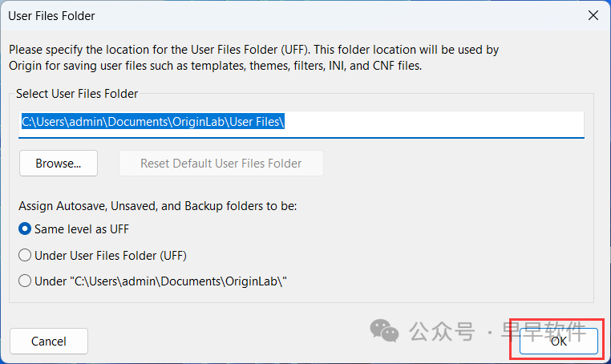Click the highlighted 'User Files\' path text
The height and width of the screenshot is (364, 611).
pos(257,122)
